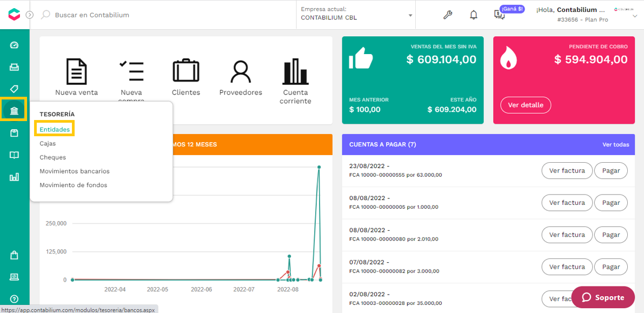Open the shopping bag sidebar icon

15,255
